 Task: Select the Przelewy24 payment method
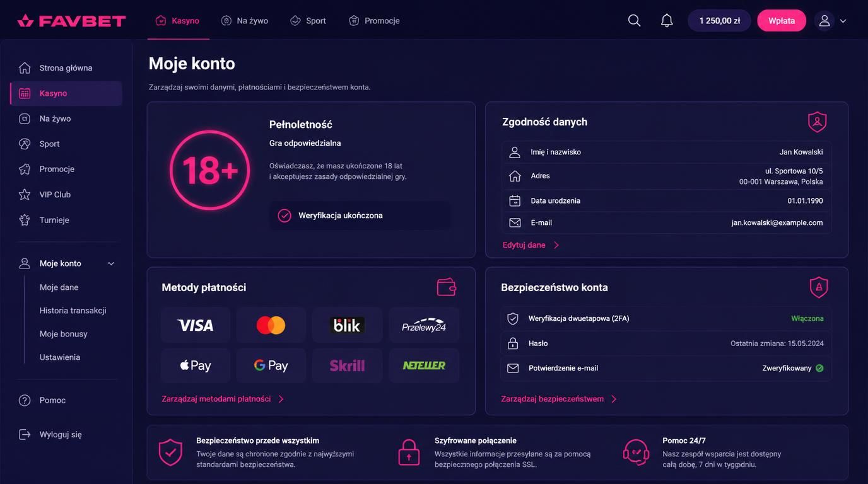[x=424, y=325]
